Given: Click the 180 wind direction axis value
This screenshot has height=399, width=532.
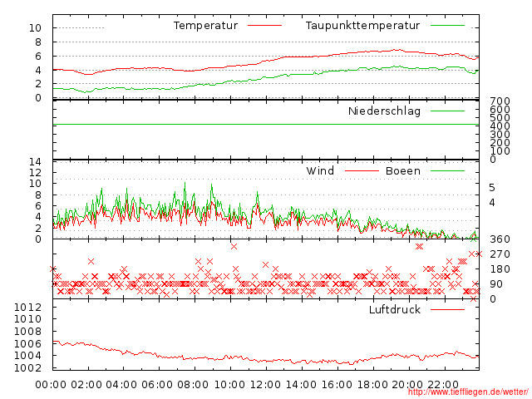Looking at the screenshot, I should 500,269.
